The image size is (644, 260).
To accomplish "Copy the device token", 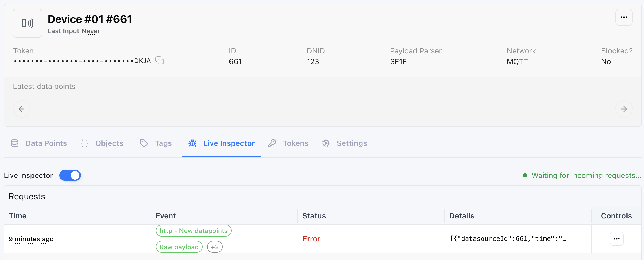I will click(160, 60).
